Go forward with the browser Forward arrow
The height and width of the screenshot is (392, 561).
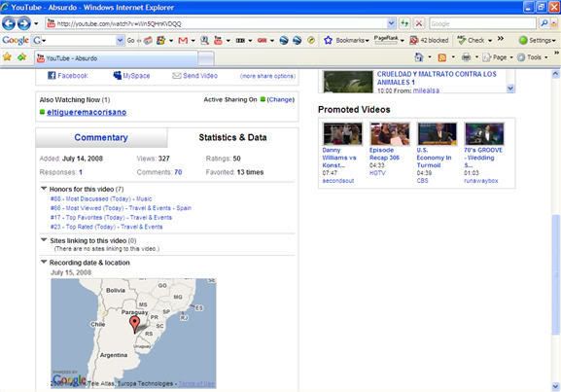[24, 23]
